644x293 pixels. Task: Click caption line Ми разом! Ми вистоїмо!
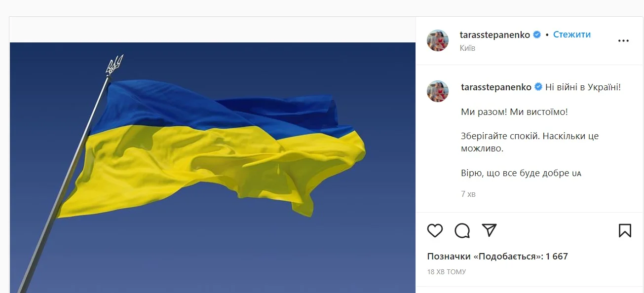pyautogui.click(x=515, y=112)
